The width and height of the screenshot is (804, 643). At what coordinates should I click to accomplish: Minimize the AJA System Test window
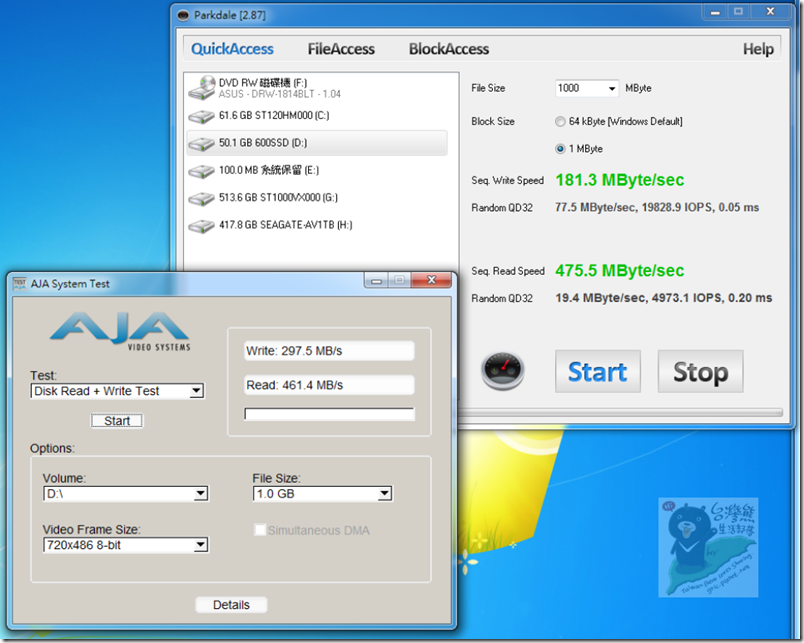tap(376, 280)
